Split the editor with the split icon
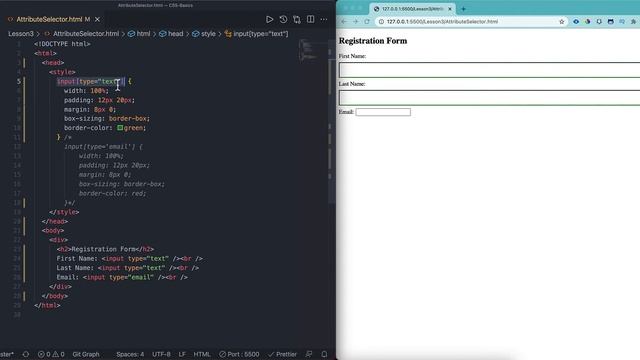The width and height of the screenshot is (640, 360). (311, 19)
